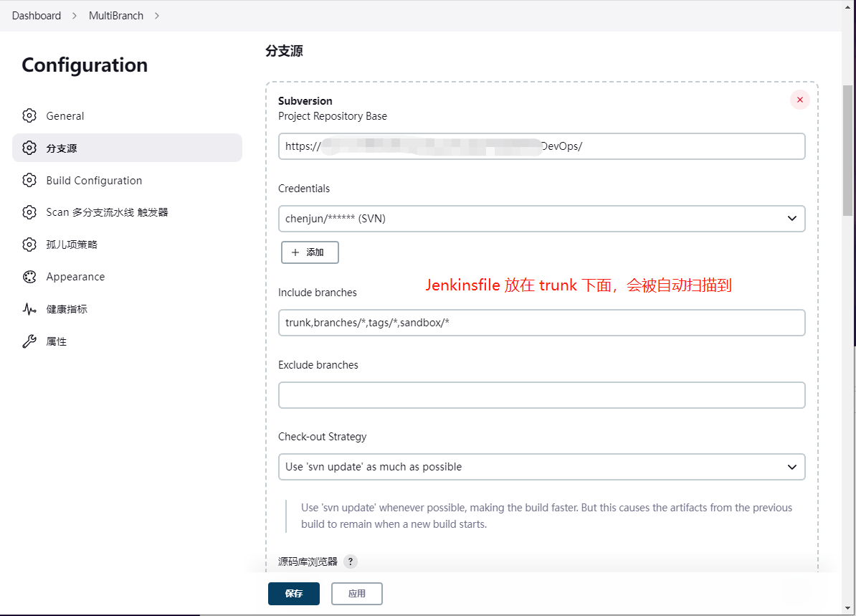The height and width of the screenshot is (616, 856).
Task: Click the 源码库浏览器 label
Action: pos(308,561)
